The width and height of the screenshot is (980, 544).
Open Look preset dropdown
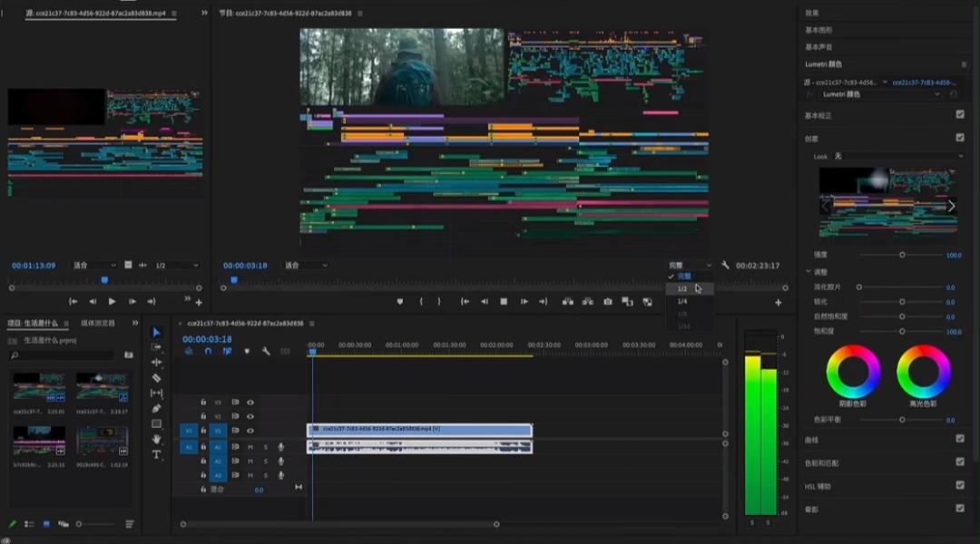click(898, 156)
